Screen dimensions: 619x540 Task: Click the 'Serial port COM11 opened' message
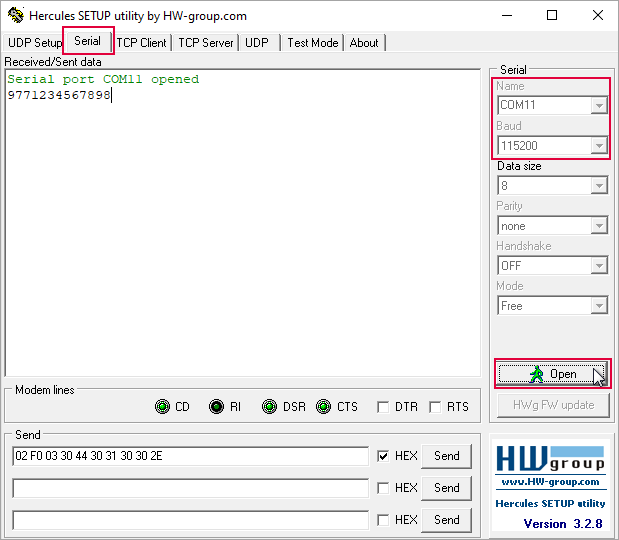103,79
